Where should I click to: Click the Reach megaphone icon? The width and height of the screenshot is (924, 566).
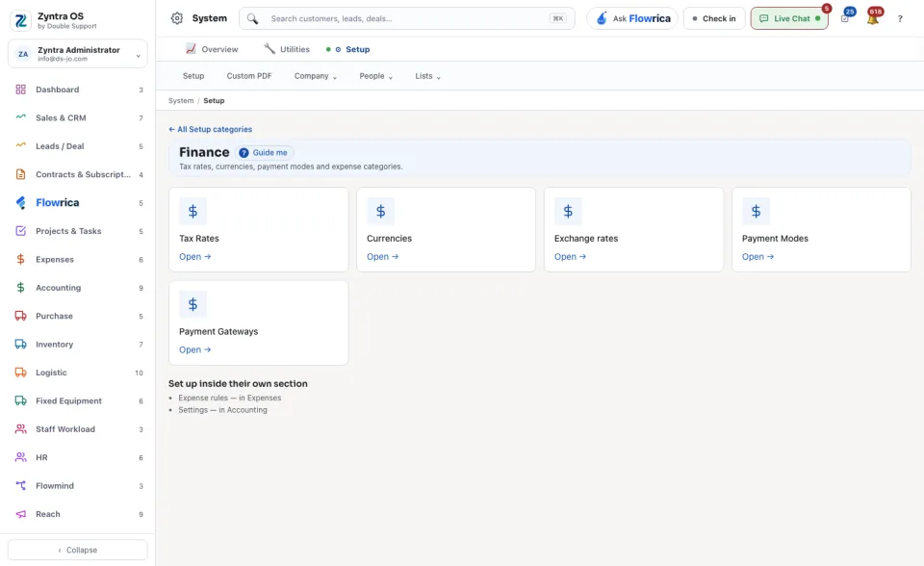point(20,513)
